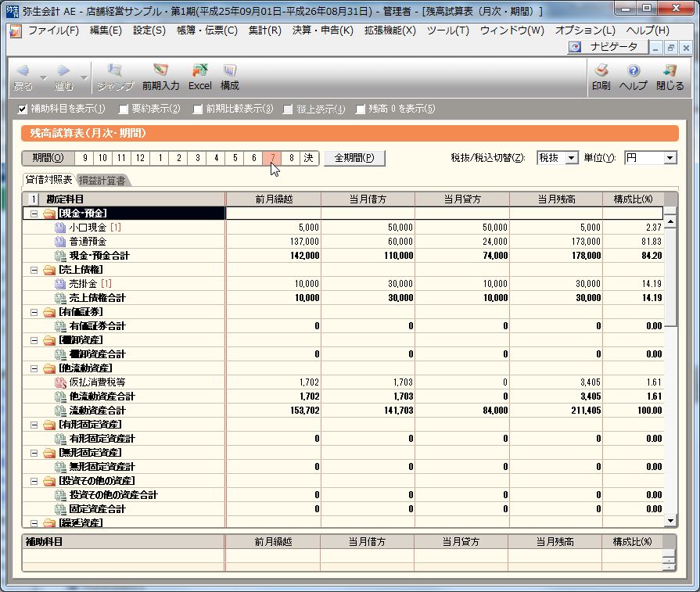Collapse the 現金・預金 group
Image resolution: width=700 pixels, height=592 pixels.
pos(34,213)
